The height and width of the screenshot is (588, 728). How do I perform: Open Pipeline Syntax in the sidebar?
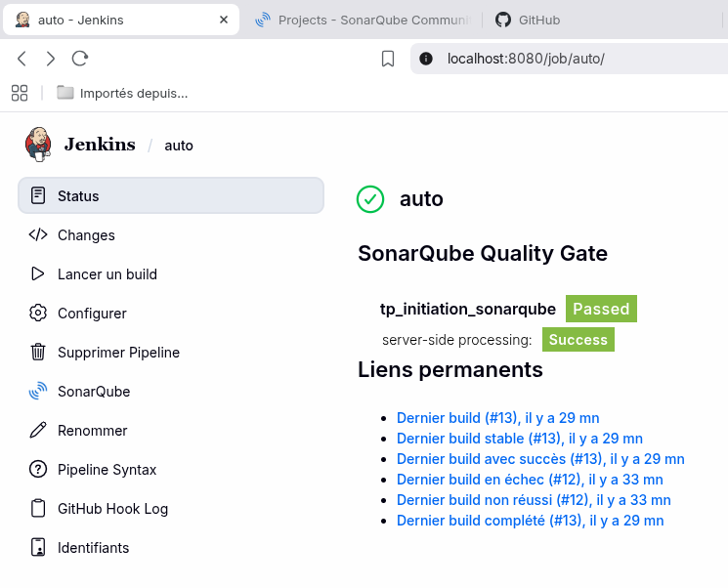(x=171, y=469)
